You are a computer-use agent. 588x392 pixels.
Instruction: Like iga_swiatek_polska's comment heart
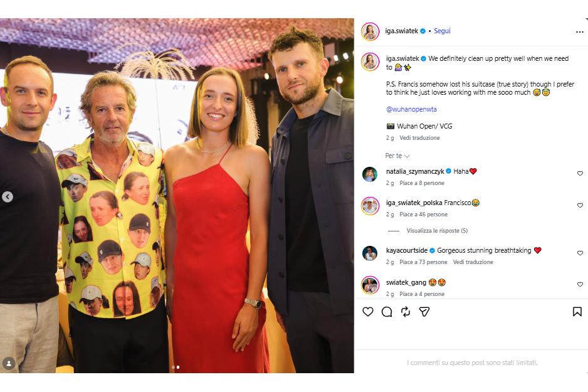580,205
